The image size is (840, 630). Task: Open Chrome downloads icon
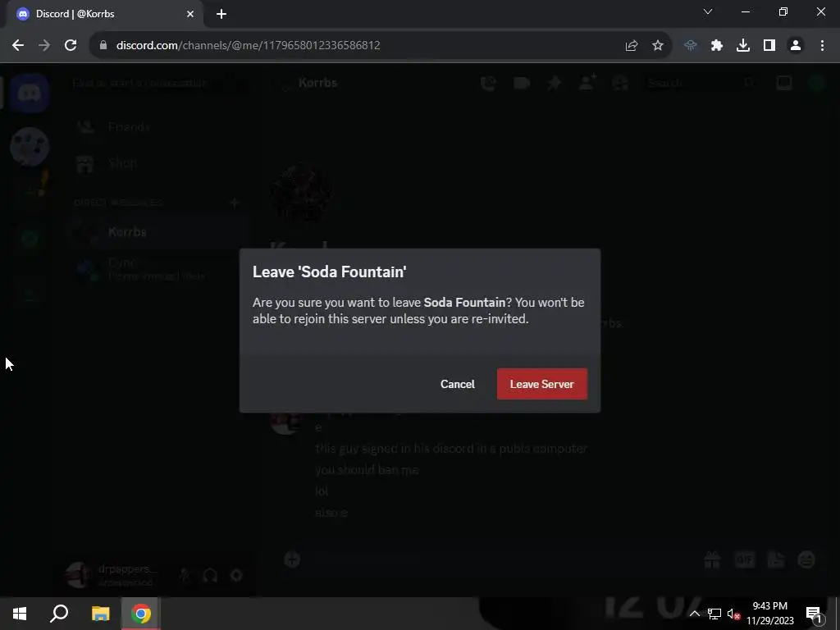click(x=743, y=46)
